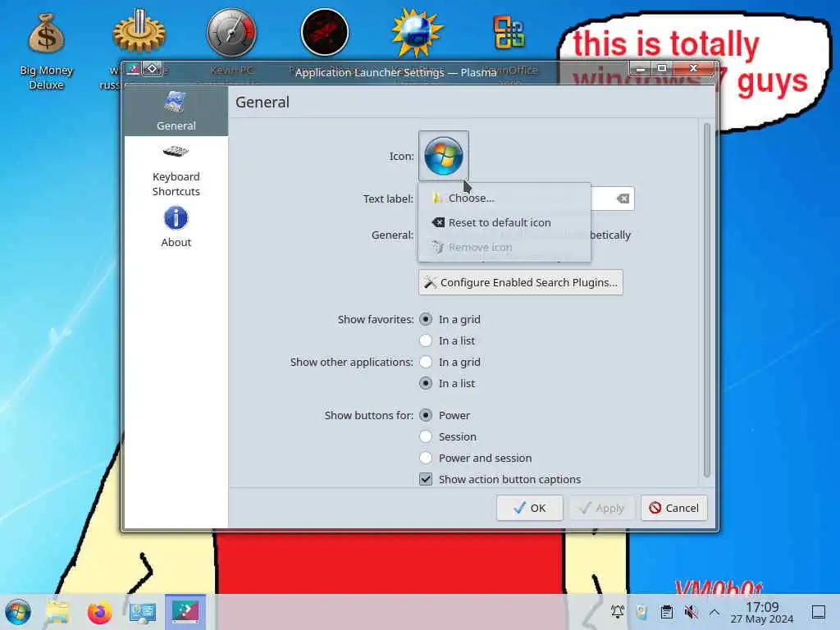Click the settings page vertical scrollbar
840x630 pixels.
pos(706,300)
